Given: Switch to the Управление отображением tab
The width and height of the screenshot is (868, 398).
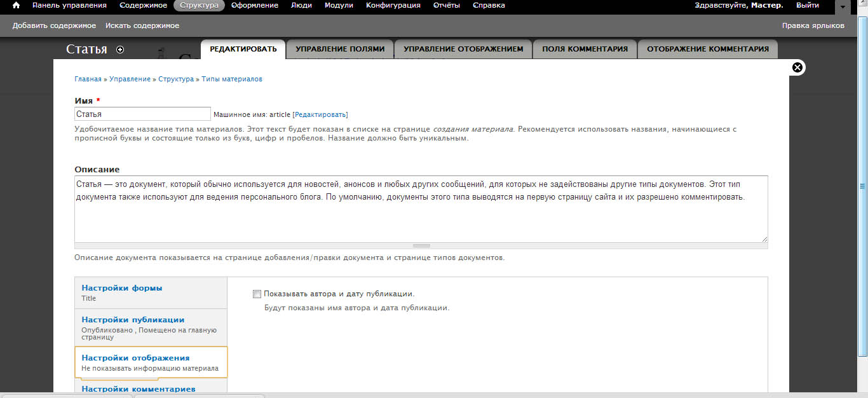Looking at the screenshot, I should [463, 49].
